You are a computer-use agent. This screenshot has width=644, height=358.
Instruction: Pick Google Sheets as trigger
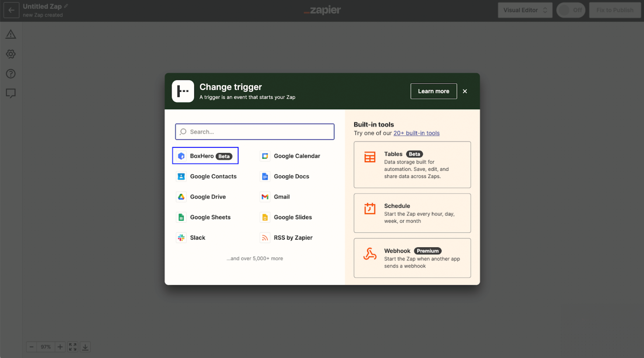(210, 217)
